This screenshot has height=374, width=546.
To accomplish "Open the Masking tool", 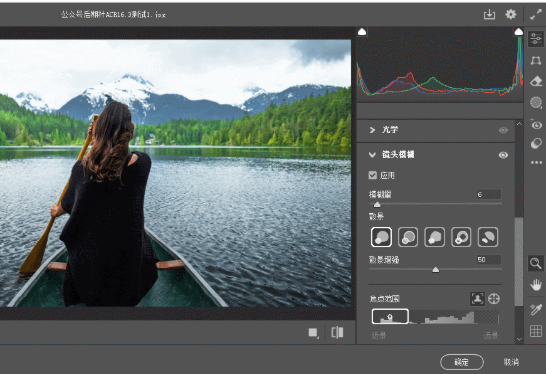I will tap(536, 103).
